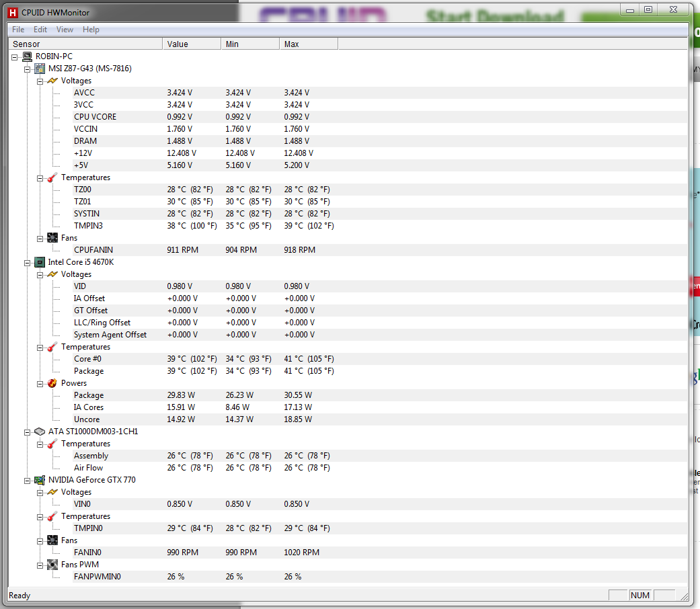Click the ATA ST1000DM003 hard drive icon
This screenshot has width=700, height=609.
[x=40, y=432]
